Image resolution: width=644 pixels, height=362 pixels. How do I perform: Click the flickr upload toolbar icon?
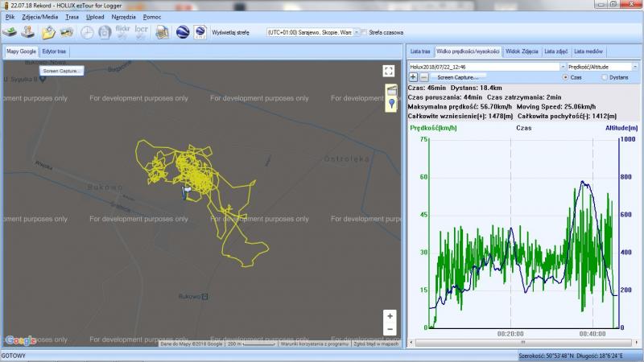tap(123, 32)
